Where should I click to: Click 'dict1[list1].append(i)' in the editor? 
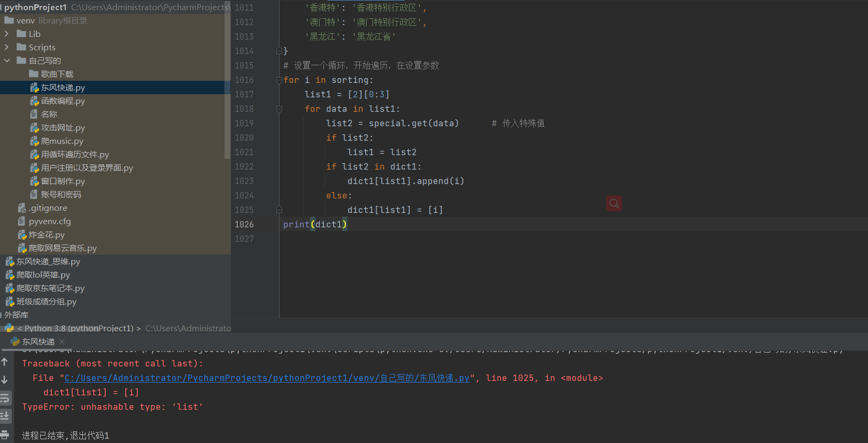pyautogui.click(x=406, y=181)
